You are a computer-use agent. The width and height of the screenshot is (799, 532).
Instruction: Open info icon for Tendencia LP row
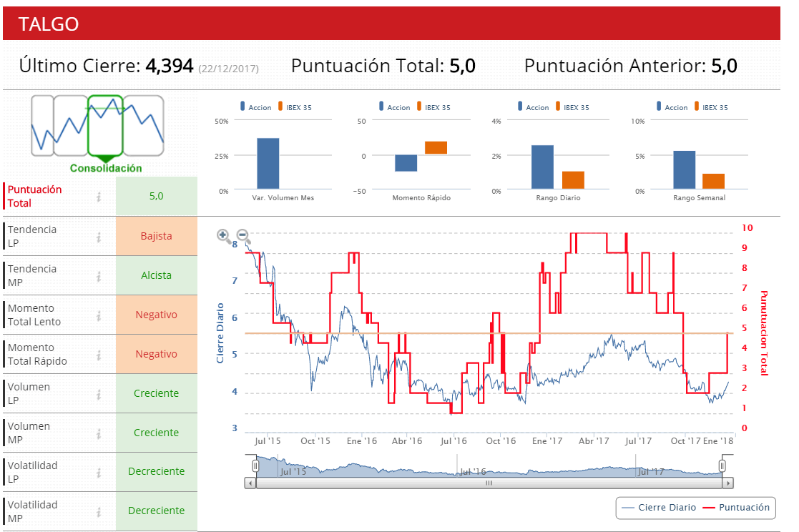(99, 237)
